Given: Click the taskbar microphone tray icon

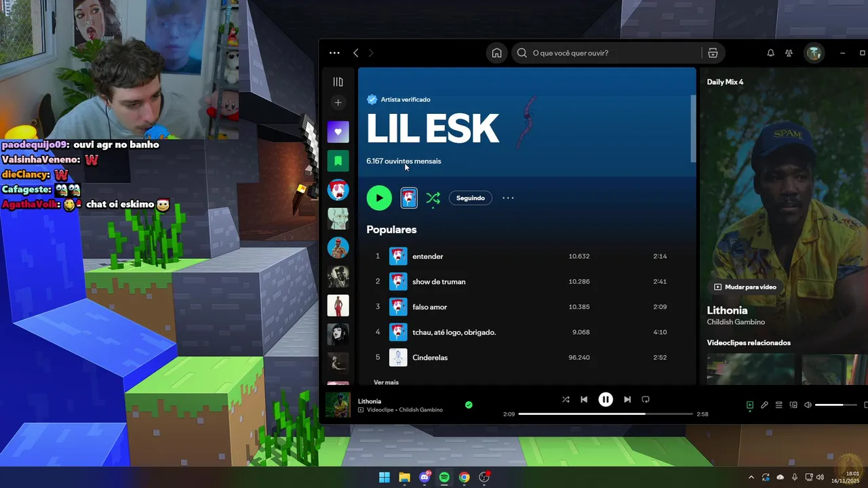Looking at the screenshot, I should pyautogui.click(x=795, y=477).
